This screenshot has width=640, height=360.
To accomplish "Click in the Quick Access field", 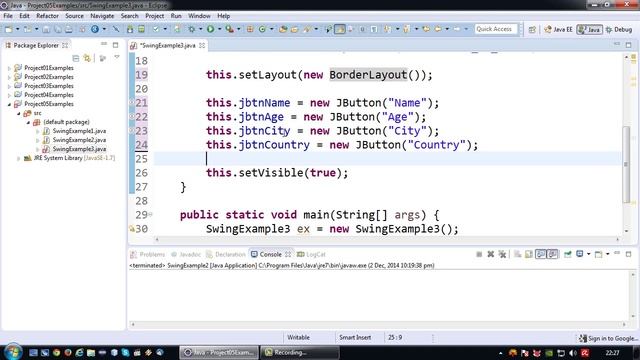I will coord(496,29).
